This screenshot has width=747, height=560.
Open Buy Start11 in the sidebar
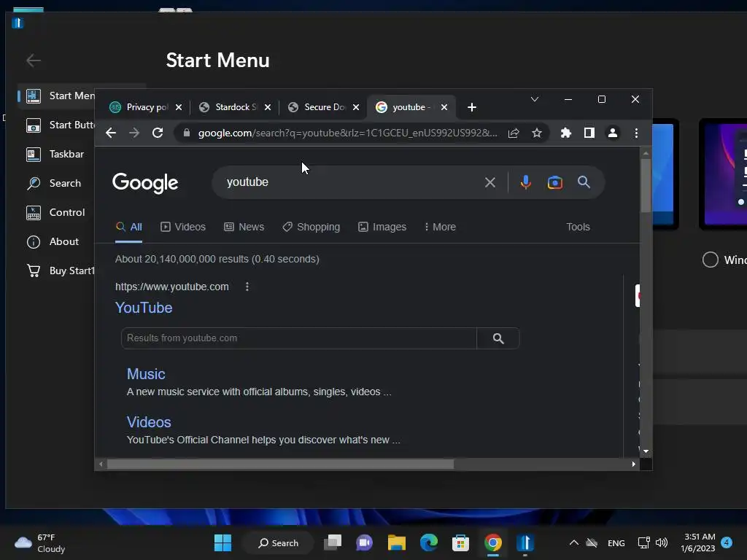tap(57, 271)
